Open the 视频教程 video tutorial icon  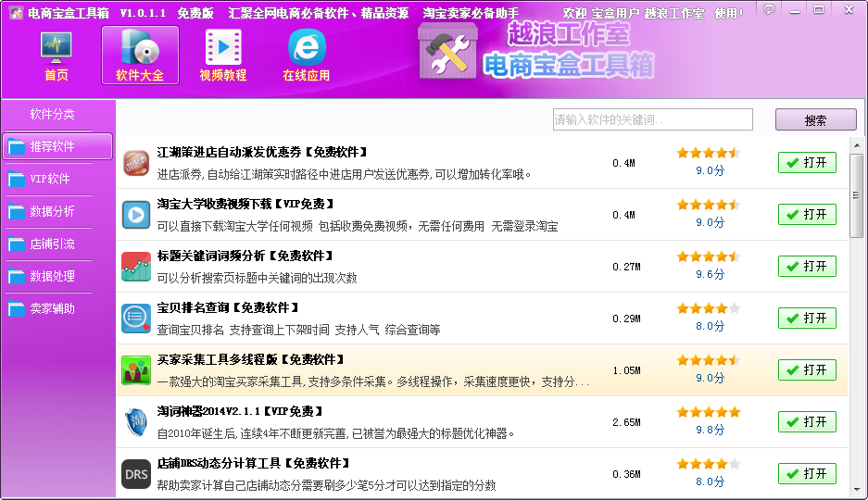pos(223,56)
